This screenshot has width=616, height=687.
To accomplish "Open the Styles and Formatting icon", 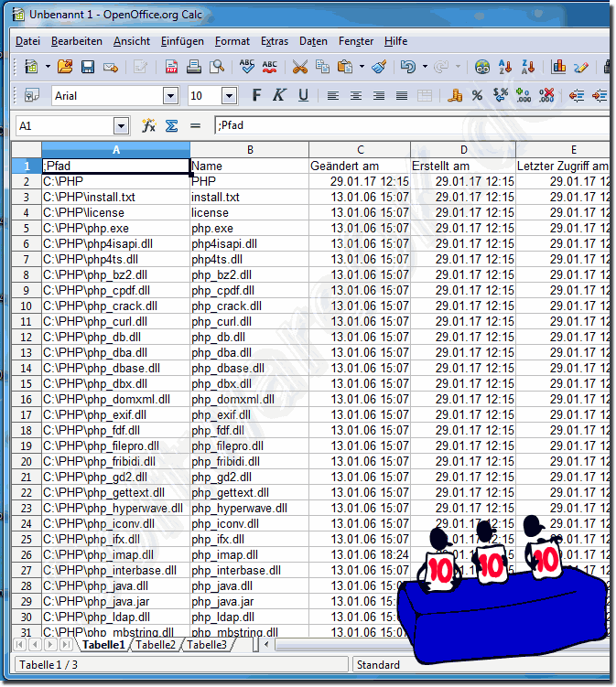I will (31, 95).
